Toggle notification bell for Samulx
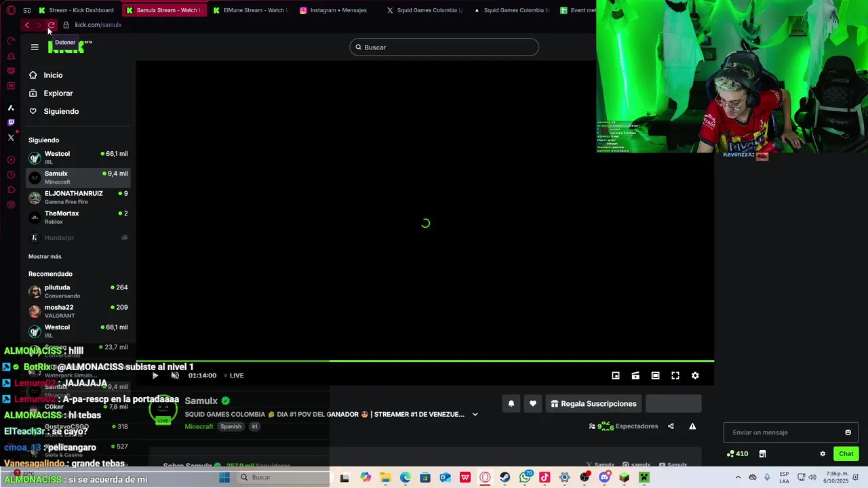This screenshot has width=868, height=488. coord(511,404)
